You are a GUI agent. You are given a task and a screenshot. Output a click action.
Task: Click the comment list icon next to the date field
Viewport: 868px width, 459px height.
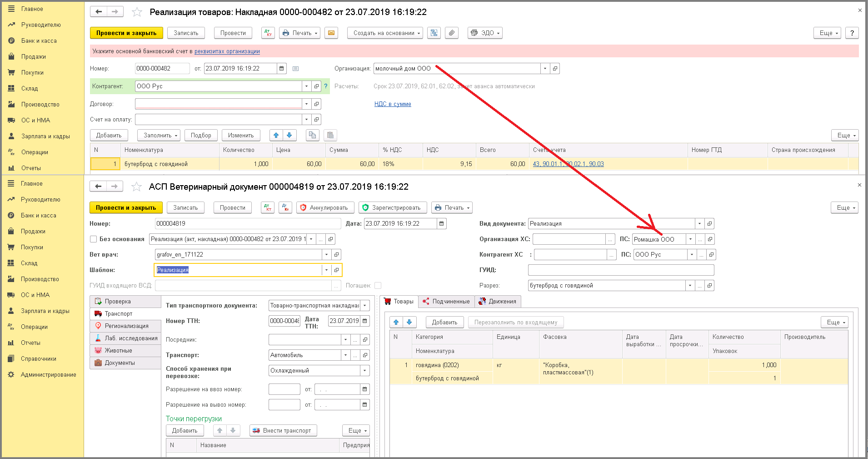295,69
